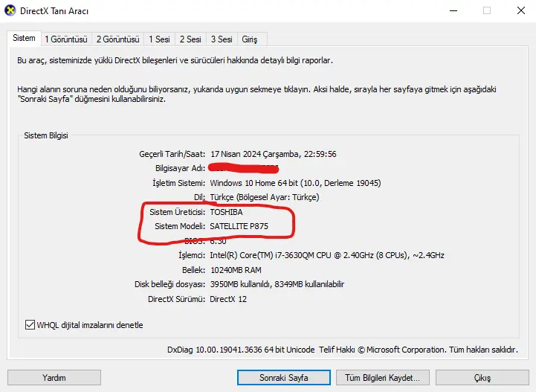The height and width of the screenshot is (392, 536).
Task: Click the İşletim Sistemi label
Action: (178, 183)
